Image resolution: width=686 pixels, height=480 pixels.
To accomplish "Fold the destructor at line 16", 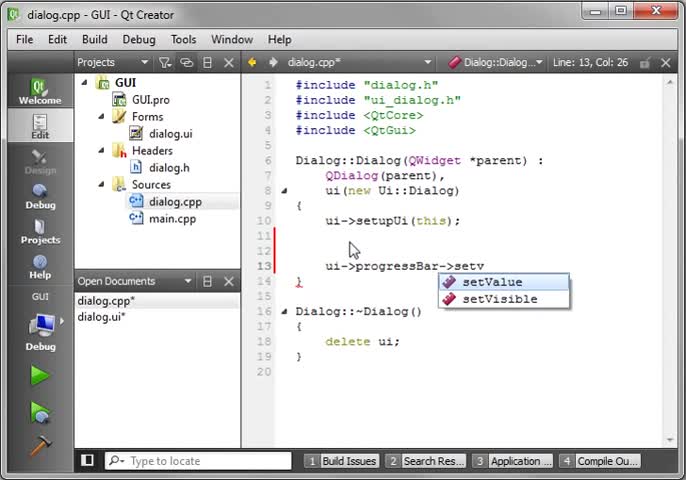I will [x=284, y=312].
